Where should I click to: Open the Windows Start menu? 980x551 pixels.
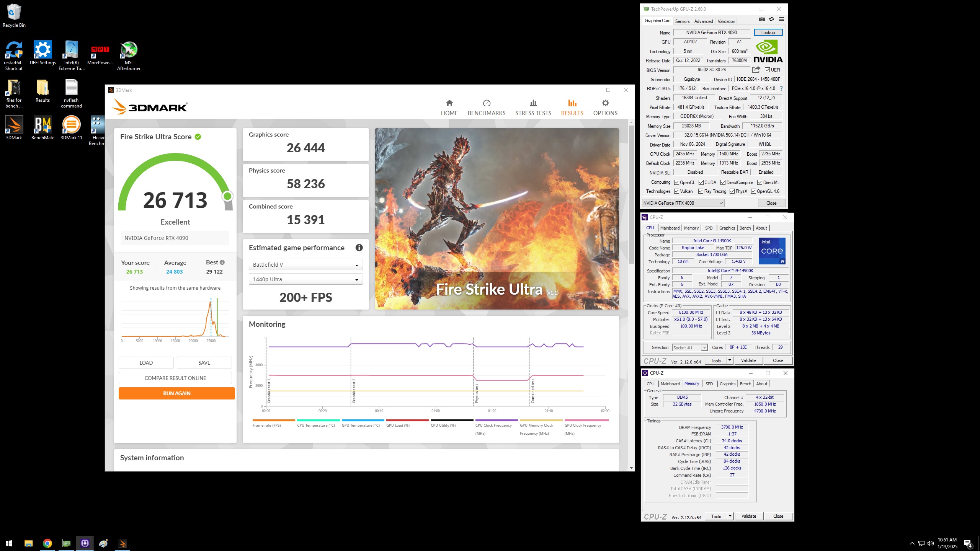point(9,543)
